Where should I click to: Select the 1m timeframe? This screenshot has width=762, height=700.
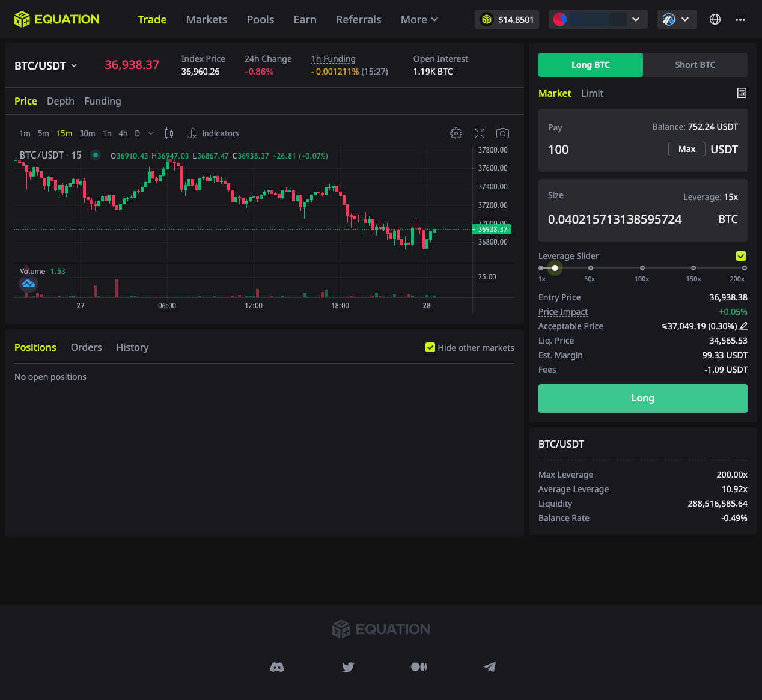click(25, 133)
